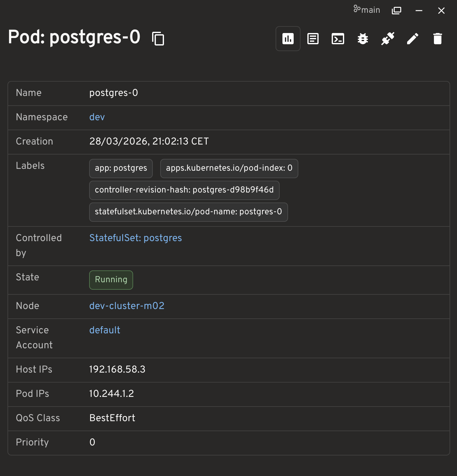
Task: Open the dev namespace
Action: coord(97,117)
